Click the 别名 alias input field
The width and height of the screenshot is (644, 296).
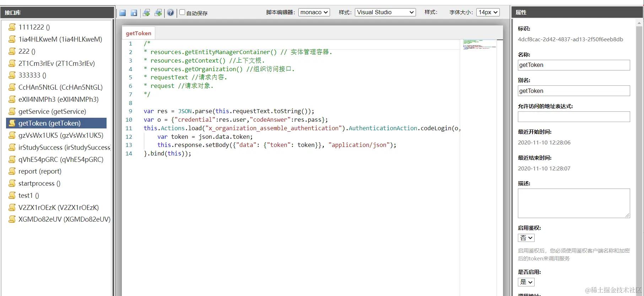tap(574, 91)
